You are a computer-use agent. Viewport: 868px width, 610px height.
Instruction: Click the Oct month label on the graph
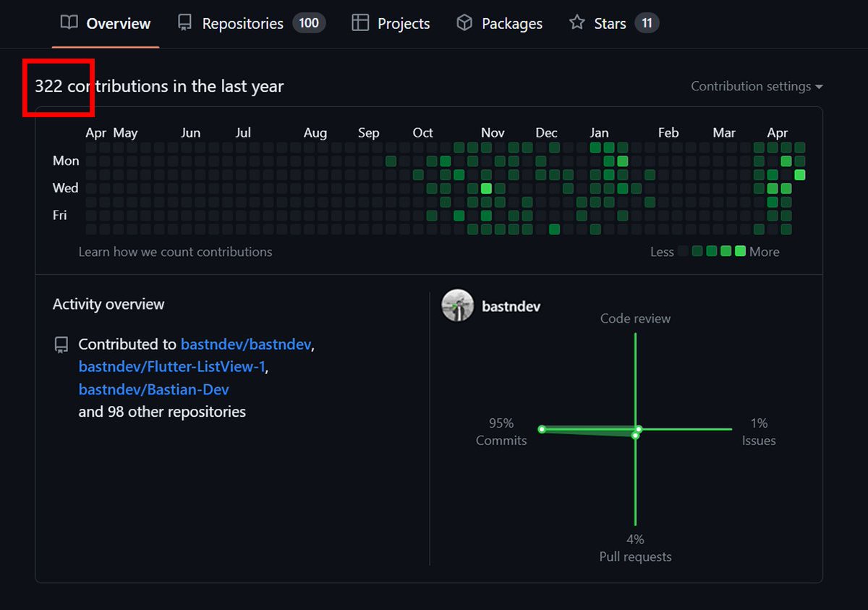pyautogui.click(x=422, y=133)
